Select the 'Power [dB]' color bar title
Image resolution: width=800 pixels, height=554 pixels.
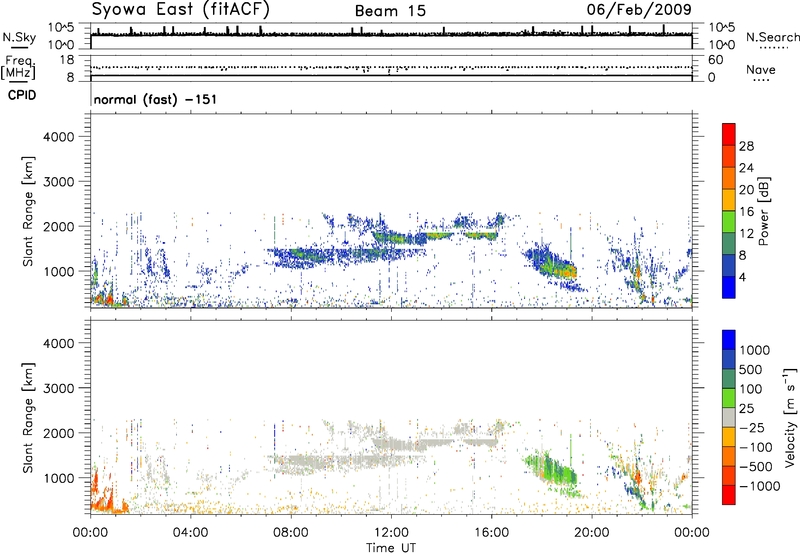click(763, 211)
